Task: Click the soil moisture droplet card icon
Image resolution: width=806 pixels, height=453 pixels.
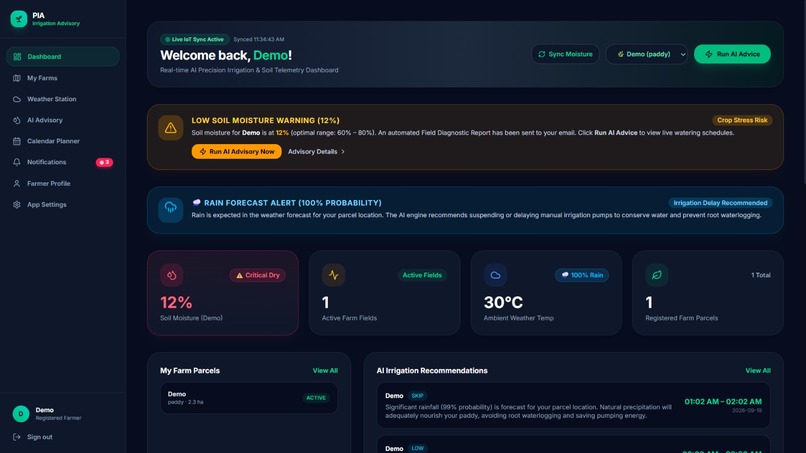Action: click(x=172, y=275)
